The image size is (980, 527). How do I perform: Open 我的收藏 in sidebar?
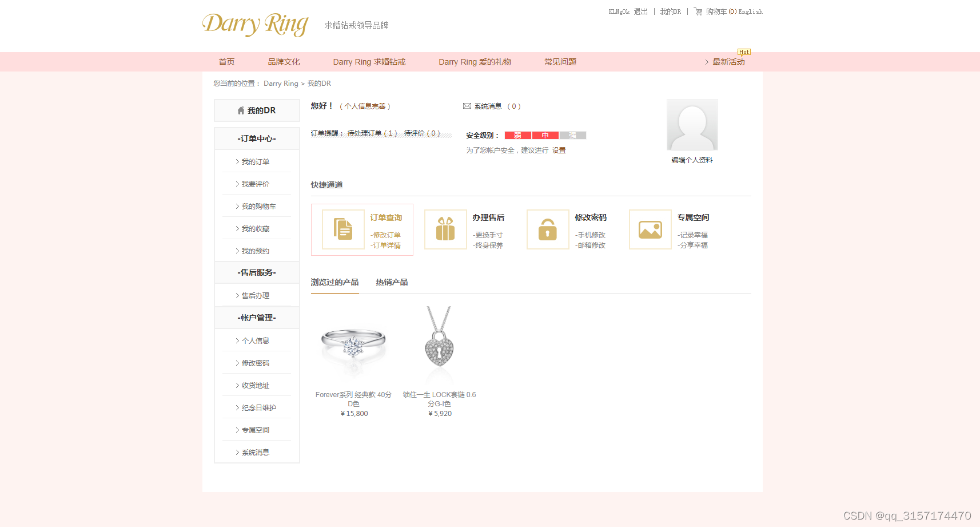pyautogui.click(x=255, y=229)
